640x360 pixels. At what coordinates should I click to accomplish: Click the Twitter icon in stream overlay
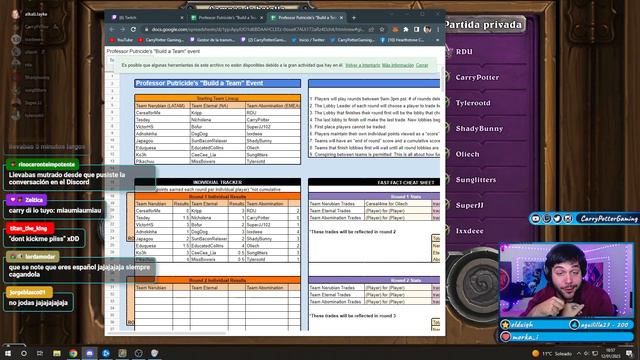point(557,219)
